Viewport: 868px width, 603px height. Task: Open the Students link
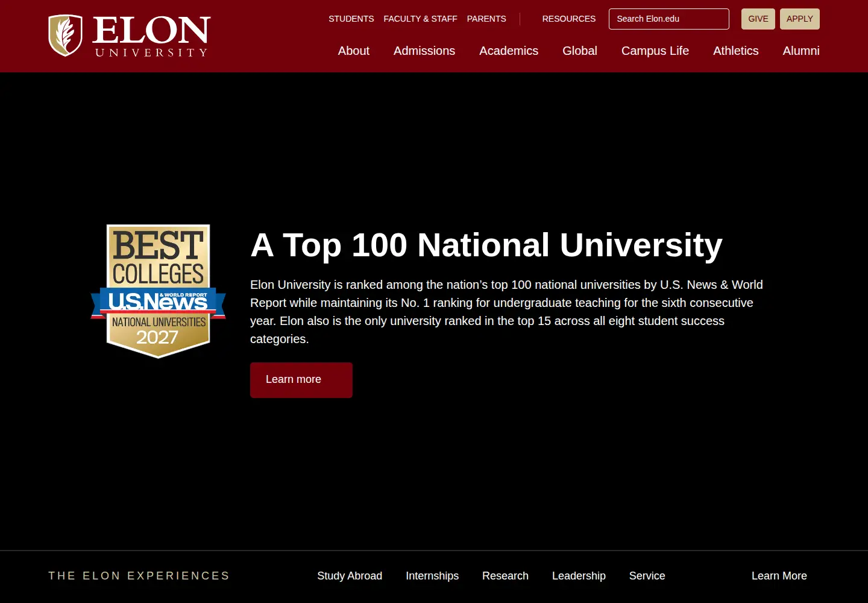[351, 19]
